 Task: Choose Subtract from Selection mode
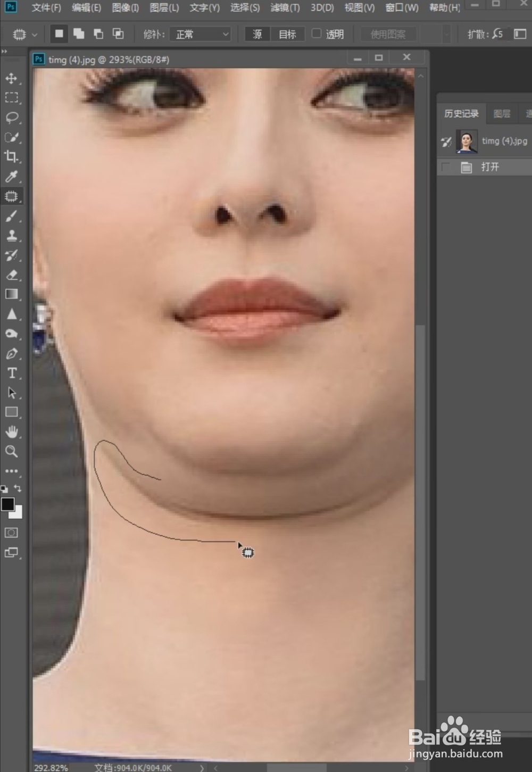98,34
